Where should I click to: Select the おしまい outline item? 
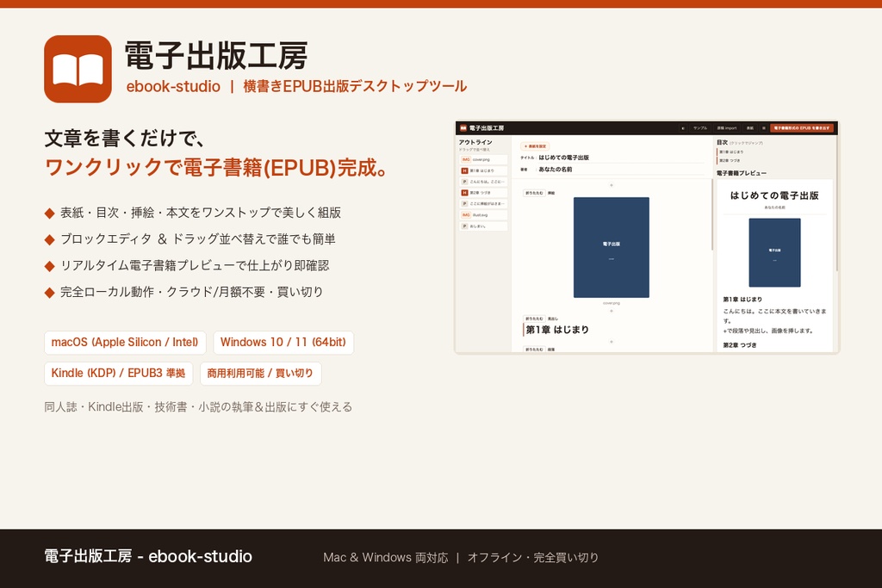[483, 226]
